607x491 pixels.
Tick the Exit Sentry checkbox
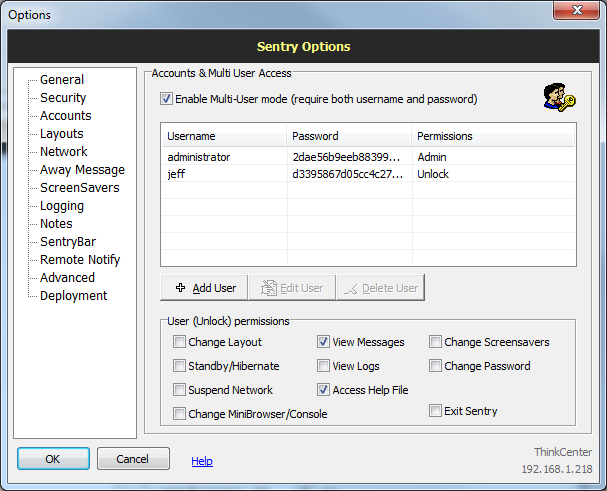[x=435, y=410]
